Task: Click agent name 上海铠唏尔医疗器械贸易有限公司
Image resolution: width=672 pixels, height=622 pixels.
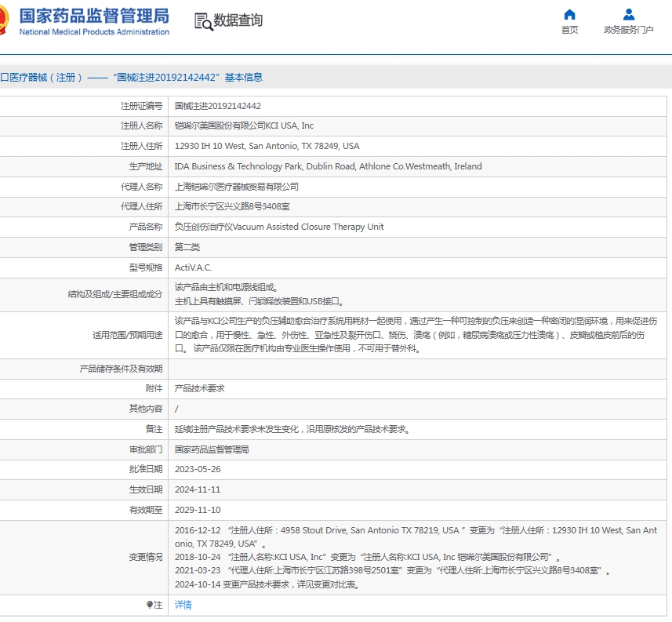Action: pyautogui.click(x=237, y=187)
